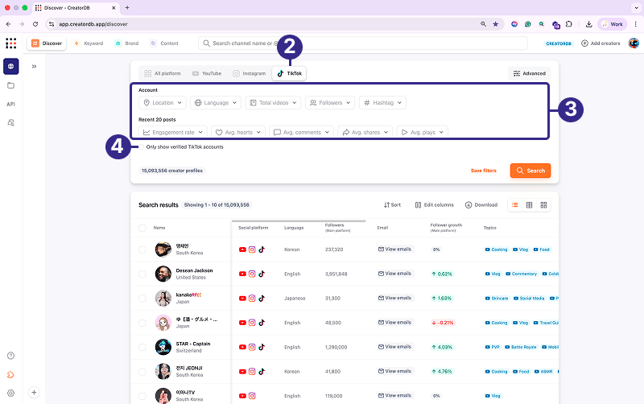This screenshot has width=644, height=404.
Task: Open settings gear at sidebar bottom
Action: point(11,393)
